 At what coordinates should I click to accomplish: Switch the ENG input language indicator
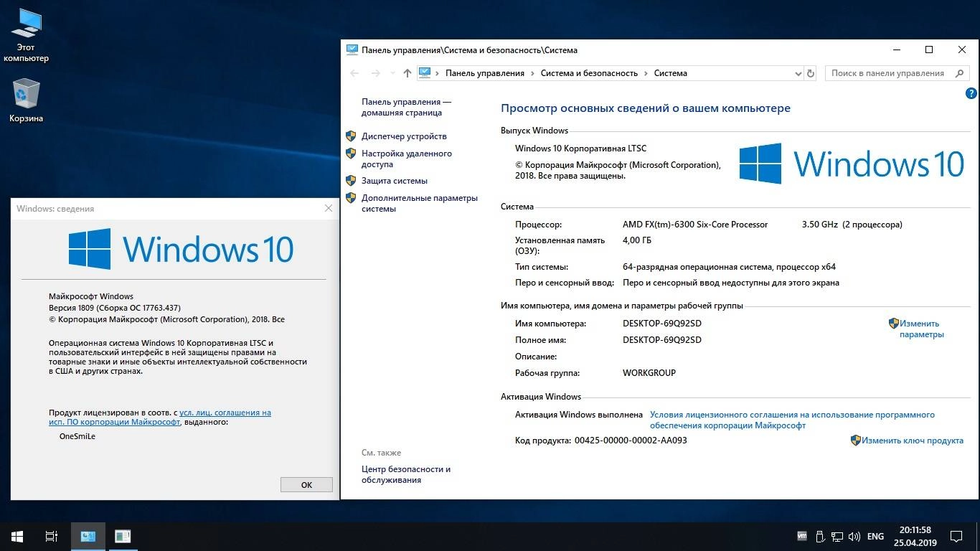pos(875,536)
